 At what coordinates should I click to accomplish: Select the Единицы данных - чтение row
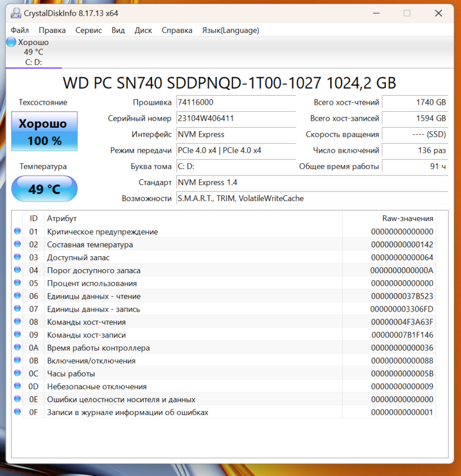click(223, 296)
